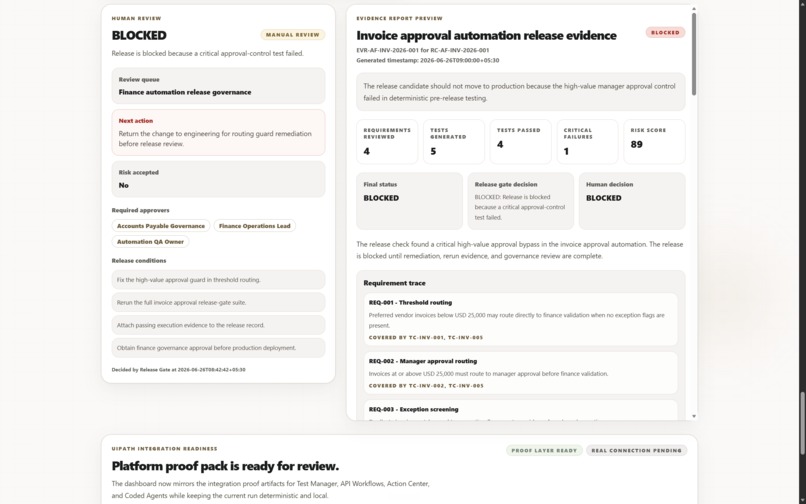
Task: Click the 'EVR-AF-INV-2026-001 for RC-AF-INV-2026-001' identifier
Action: click(423, 50)
